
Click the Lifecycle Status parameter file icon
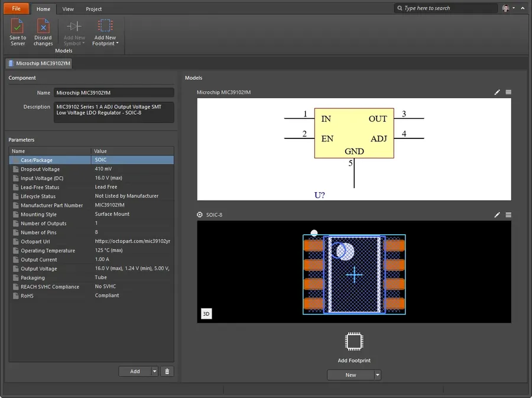(x=15, y=196)
